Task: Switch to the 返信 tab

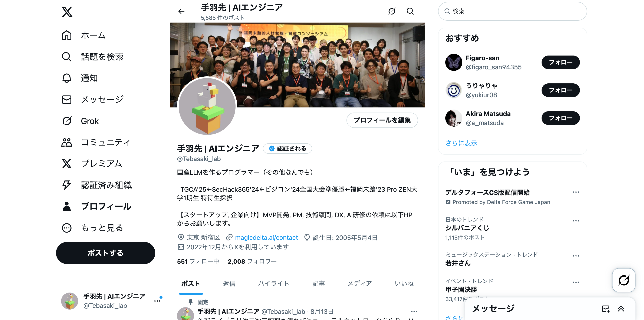Action: coord(229,284)
